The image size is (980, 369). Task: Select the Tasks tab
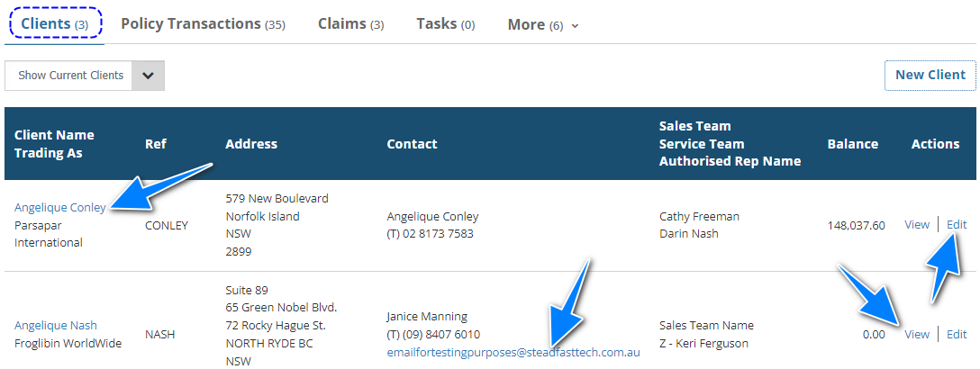tap(445, 24)
